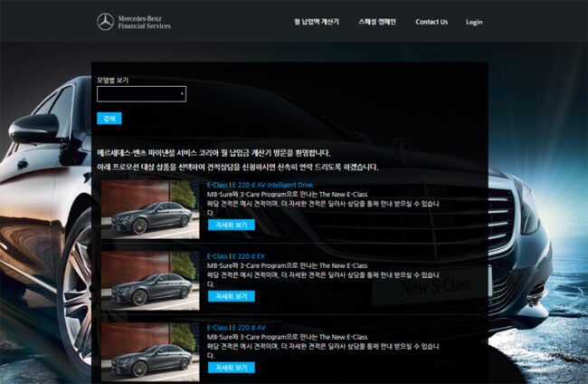
Task: Go to the Contact Us page
Action: 432,22
